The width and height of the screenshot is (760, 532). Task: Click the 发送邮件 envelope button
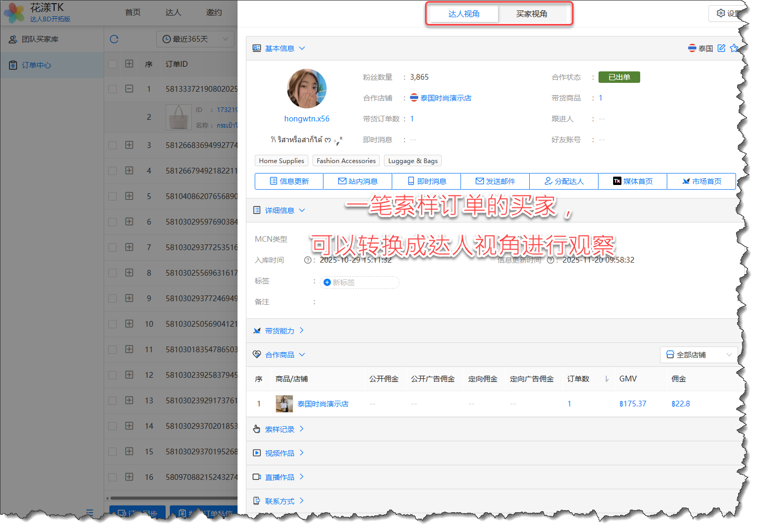495,181
